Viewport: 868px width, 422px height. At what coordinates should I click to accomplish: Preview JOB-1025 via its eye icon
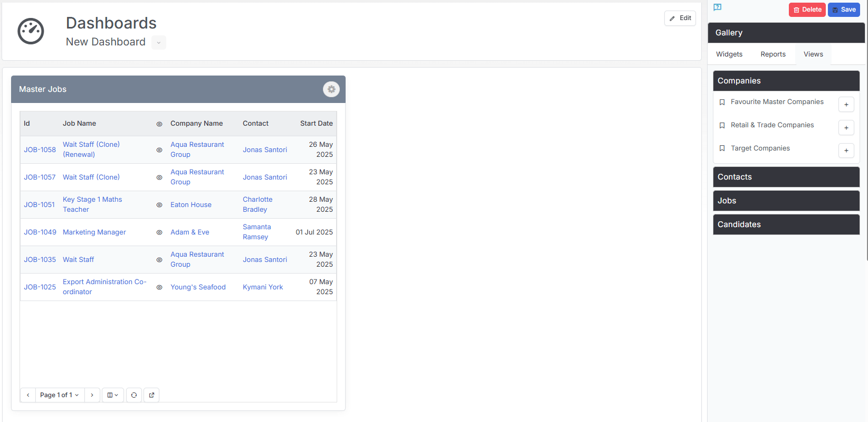click(x=159, y=287)
